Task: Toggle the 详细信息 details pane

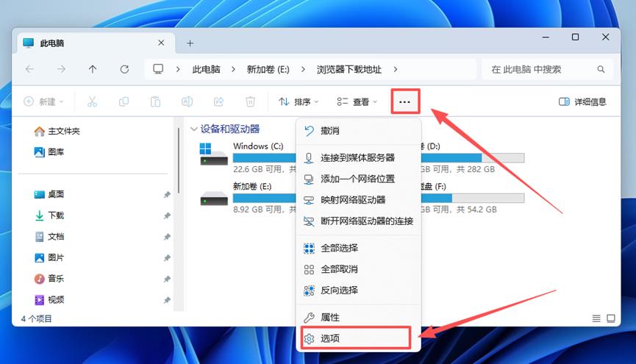Action: pyautogui.click(x=582, y=101)
